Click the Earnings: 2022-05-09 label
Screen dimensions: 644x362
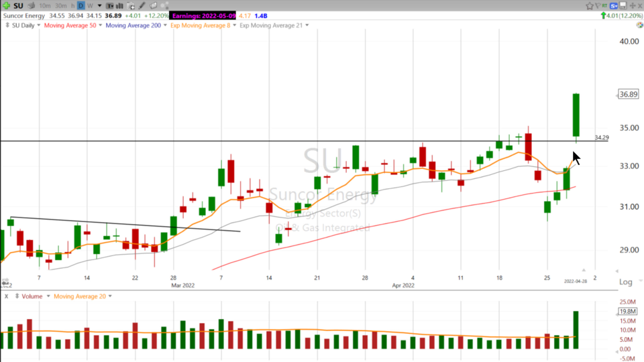coord(204,15)
